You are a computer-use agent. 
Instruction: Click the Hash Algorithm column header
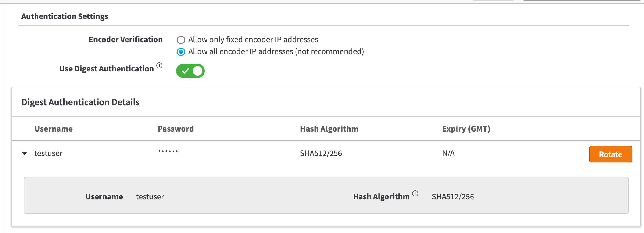click(x=329, y=129)
